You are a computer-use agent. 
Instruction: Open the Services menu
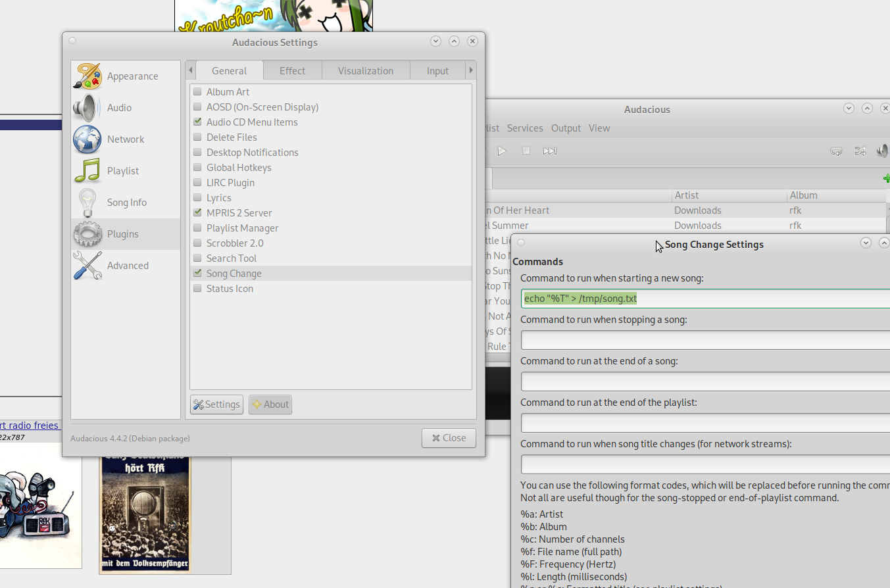pyautogui.click(x=524, y=128)
